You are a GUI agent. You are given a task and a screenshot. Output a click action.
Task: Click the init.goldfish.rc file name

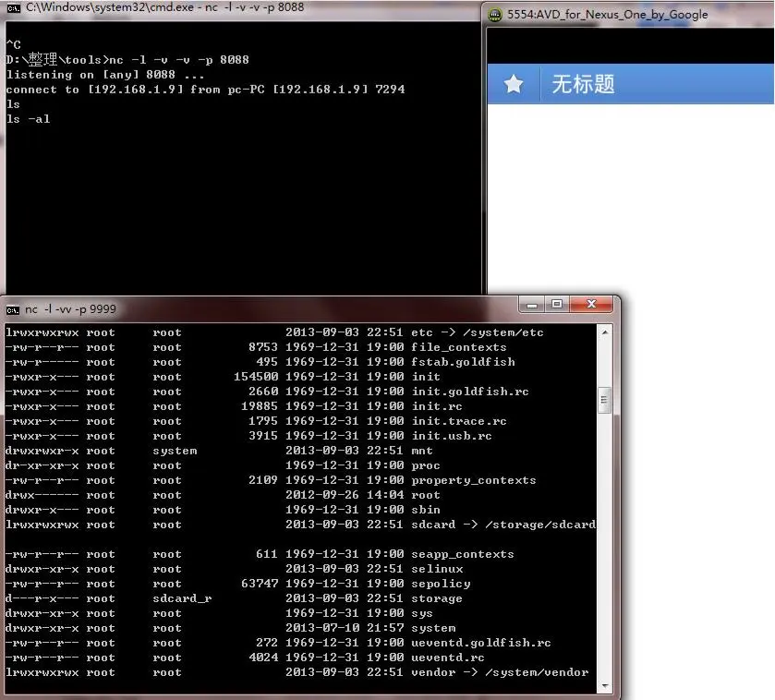coord(470,392)
